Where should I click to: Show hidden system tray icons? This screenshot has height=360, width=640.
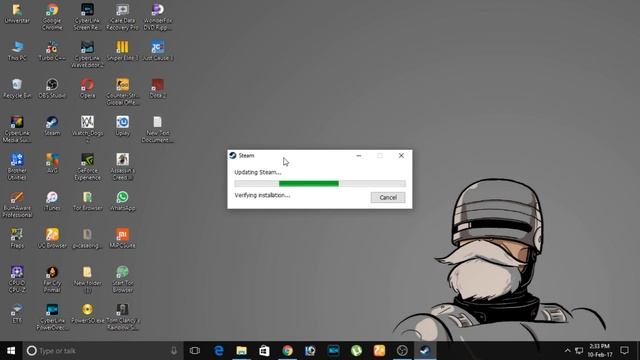point(567,351)
